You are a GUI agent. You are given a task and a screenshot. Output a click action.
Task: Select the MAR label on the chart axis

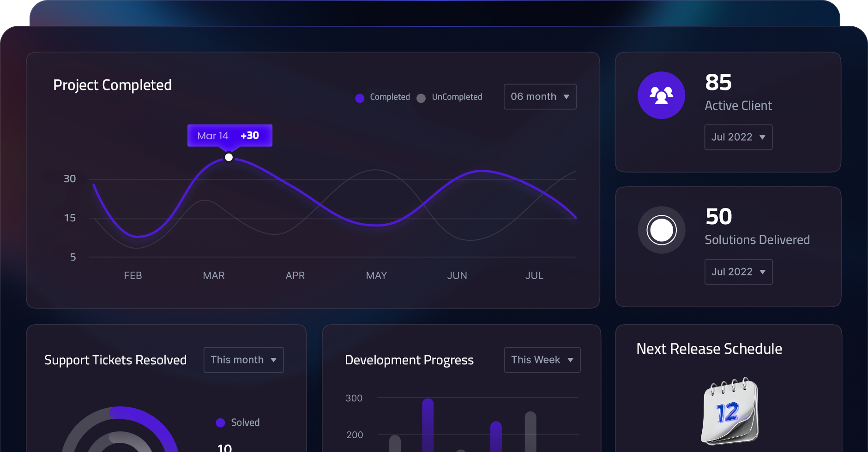214,275
